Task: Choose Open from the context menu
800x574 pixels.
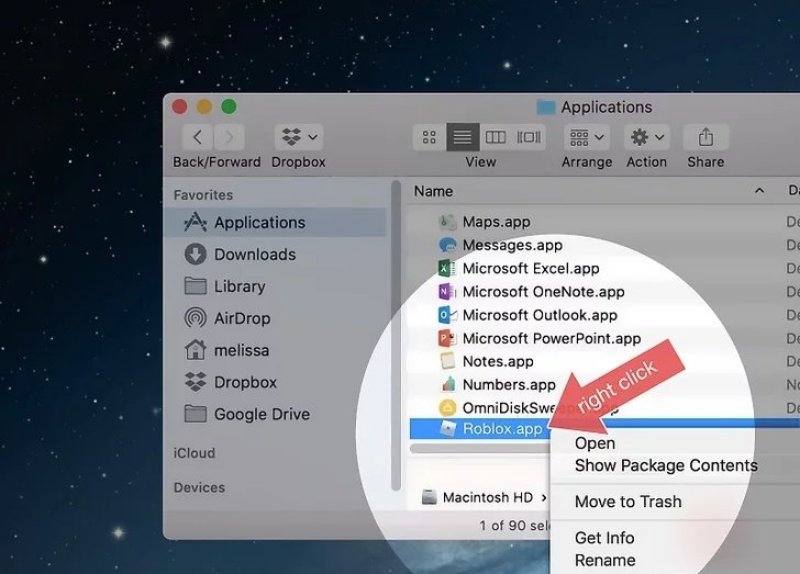Action: point(595,443)
